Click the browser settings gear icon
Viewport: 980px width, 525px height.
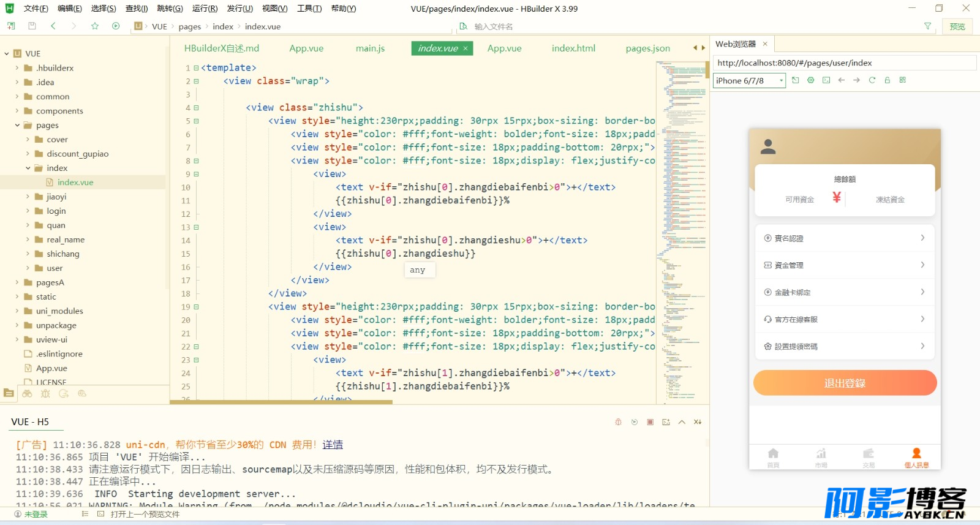pos(810,80)
